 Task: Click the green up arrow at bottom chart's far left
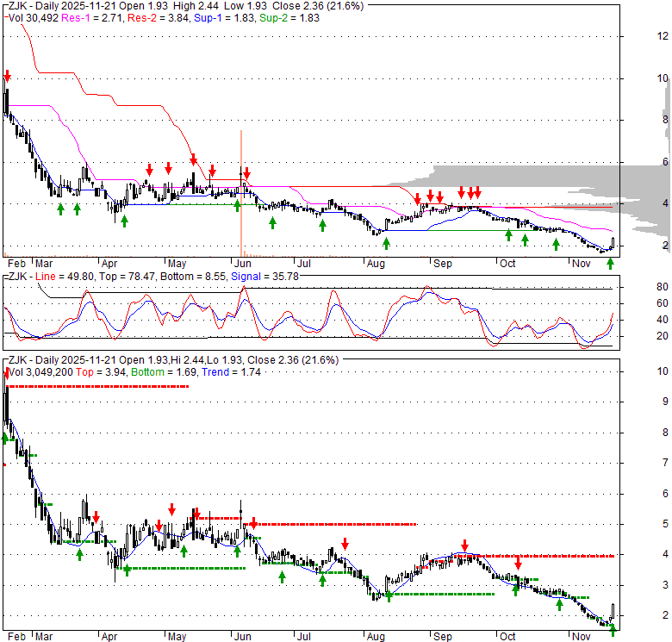5,438
